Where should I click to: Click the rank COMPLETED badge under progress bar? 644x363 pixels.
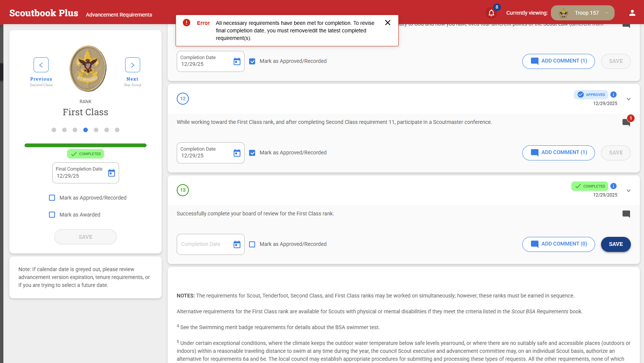[86, 154]
